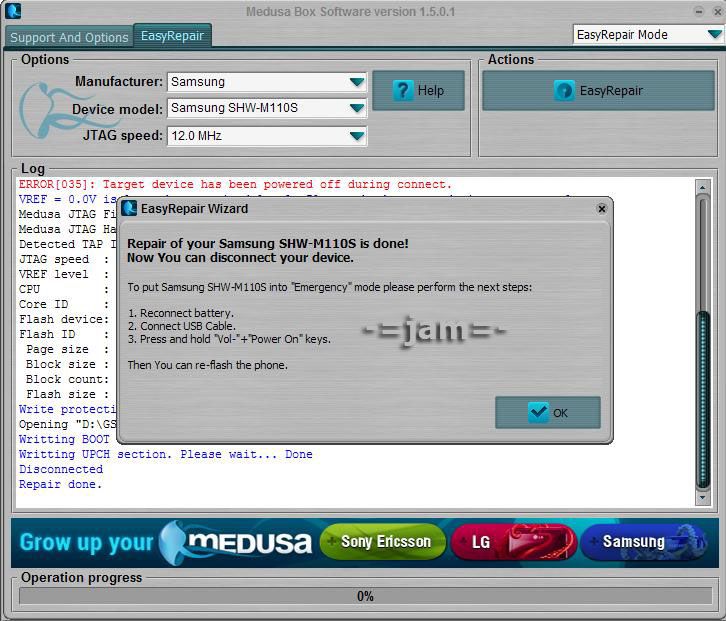Select the EasyRepair tab
This screenshot has height=621, width=726.
pyautogui.click(x=172, y=36)
